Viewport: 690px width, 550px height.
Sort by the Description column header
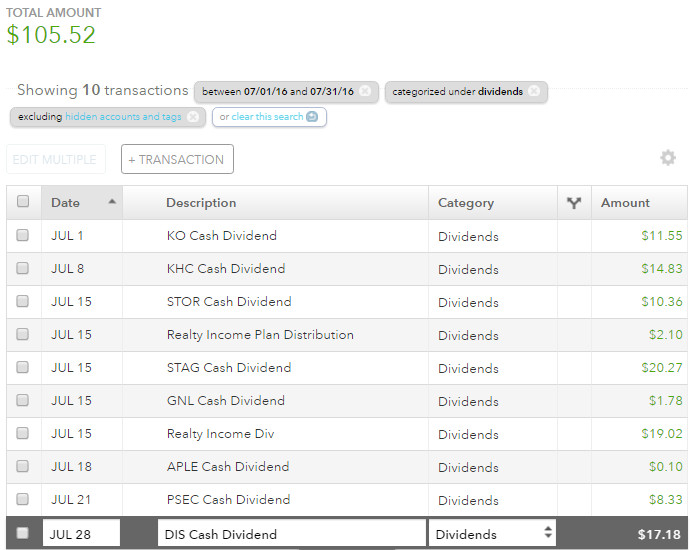coord(201,203)
